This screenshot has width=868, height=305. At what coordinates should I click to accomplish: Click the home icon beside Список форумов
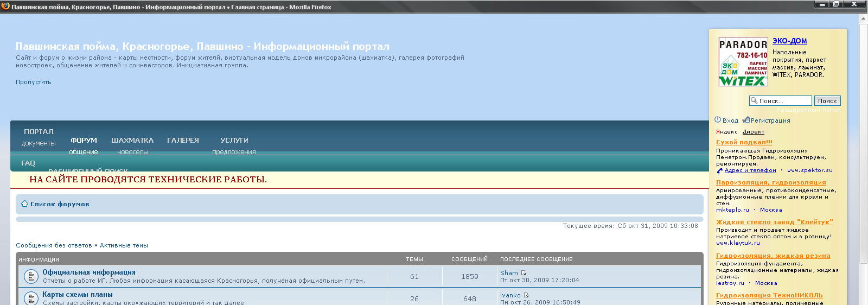coord(24,204)
